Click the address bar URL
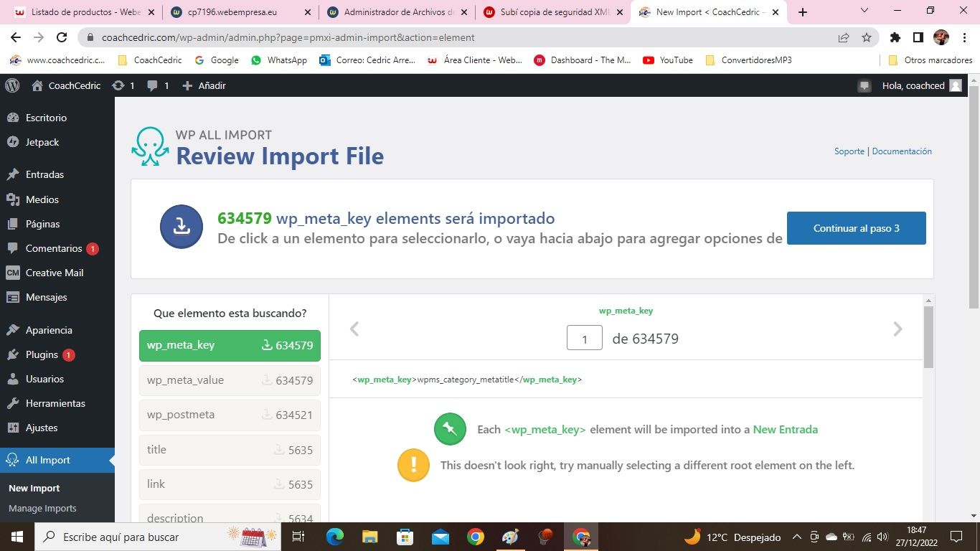 click(288, 37)
